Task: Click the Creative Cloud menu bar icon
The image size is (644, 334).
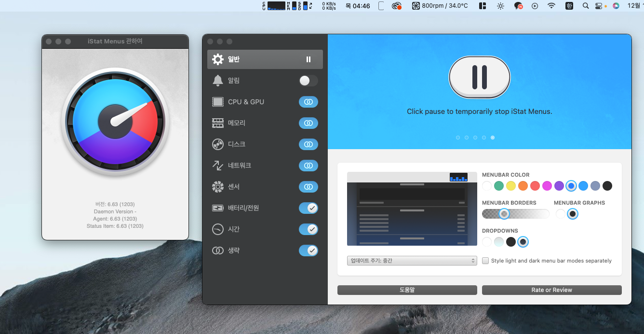Action: coord(397,6)
